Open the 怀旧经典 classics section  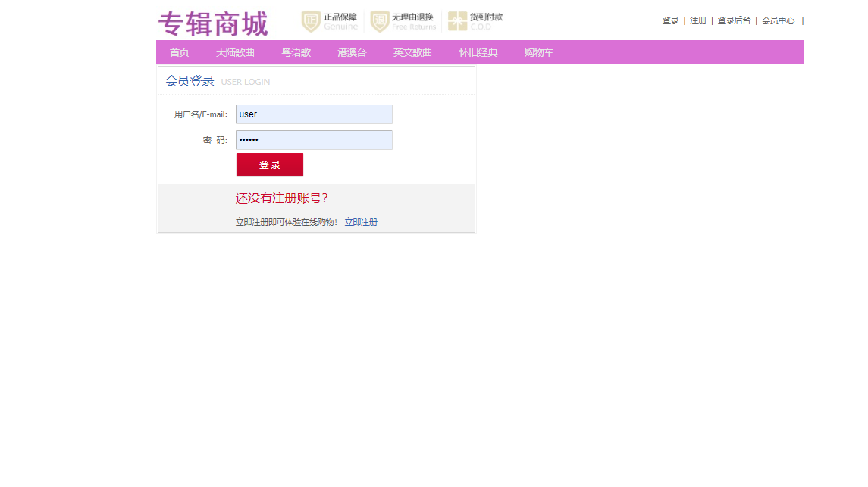tap(478, 52)
